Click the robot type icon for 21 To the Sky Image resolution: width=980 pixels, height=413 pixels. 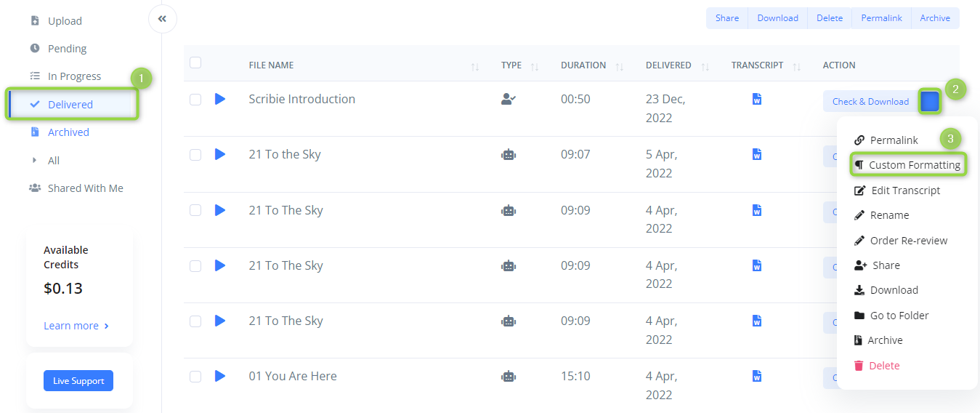(x=509, y=155)
